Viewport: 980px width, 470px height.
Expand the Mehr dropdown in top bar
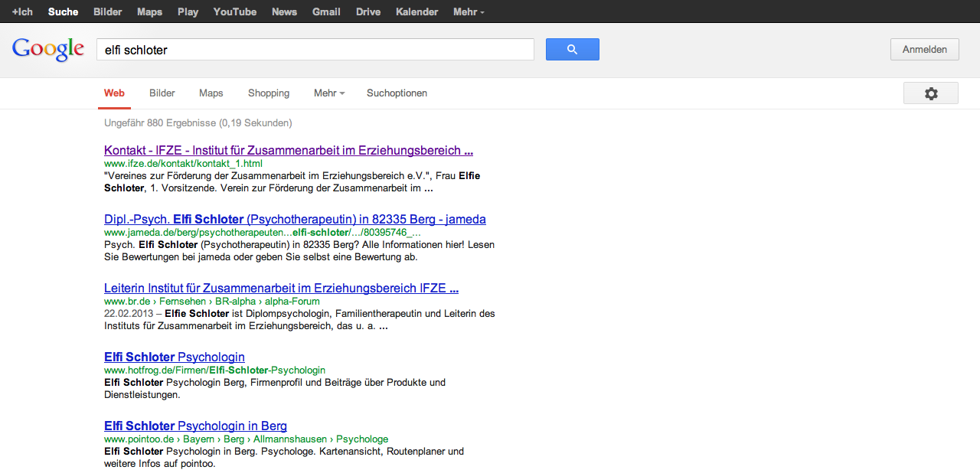click(468, 11)
